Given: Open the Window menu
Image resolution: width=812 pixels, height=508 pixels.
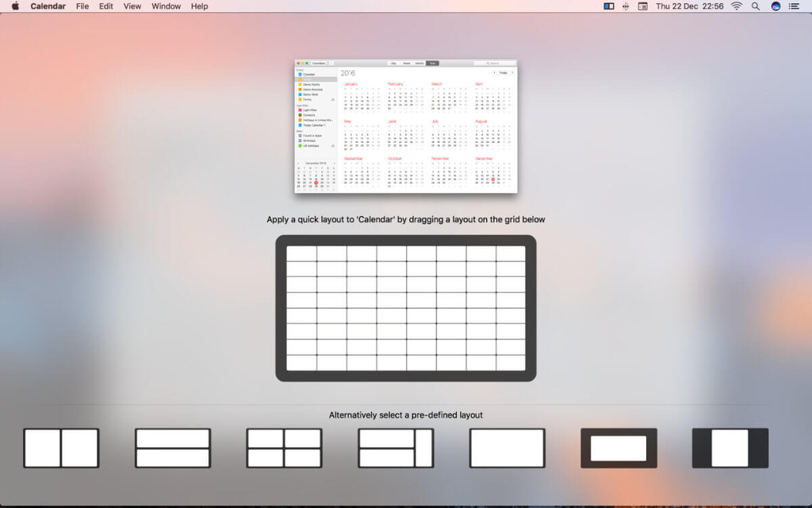Looking at the screenshot, I should click(166, 6).
